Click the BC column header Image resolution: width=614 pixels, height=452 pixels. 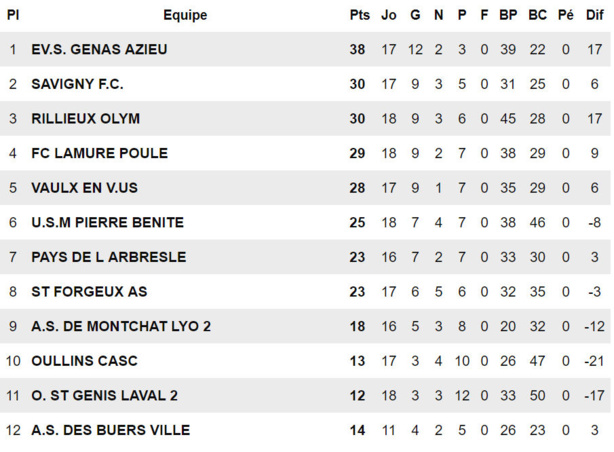click(x=538, y=15)
